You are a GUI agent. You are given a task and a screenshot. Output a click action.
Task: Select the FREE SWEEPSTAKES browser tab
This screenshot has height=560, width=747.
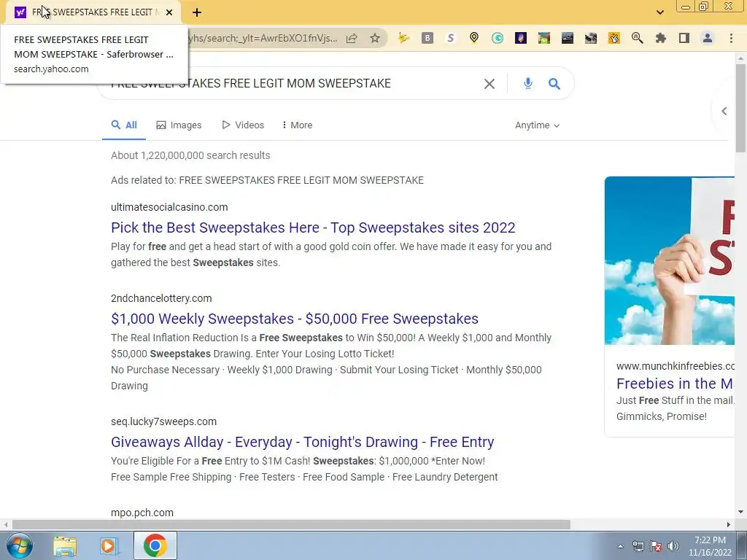coord(93,12)
